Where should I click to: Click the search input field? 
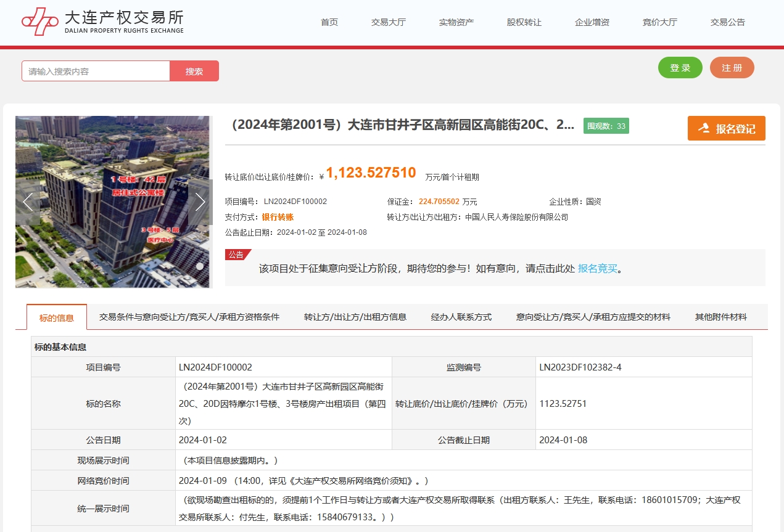point(96,70)
